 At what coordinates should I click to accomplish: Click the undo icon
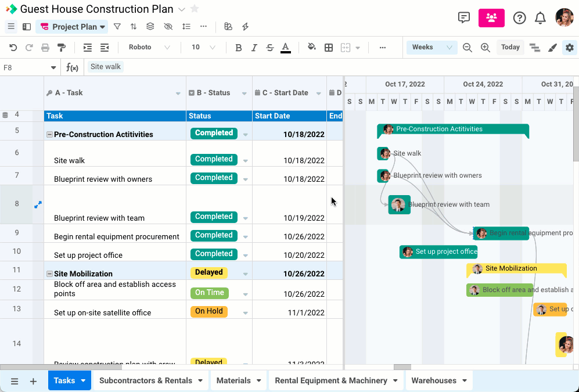12,48
